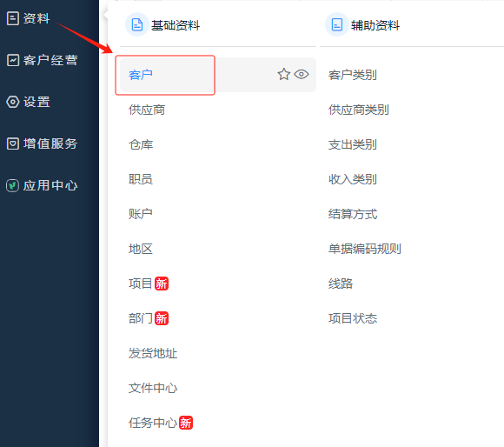Open the 账户 entry
The height and width of the screenshot is (447, 504).
[x=141, y=214]
